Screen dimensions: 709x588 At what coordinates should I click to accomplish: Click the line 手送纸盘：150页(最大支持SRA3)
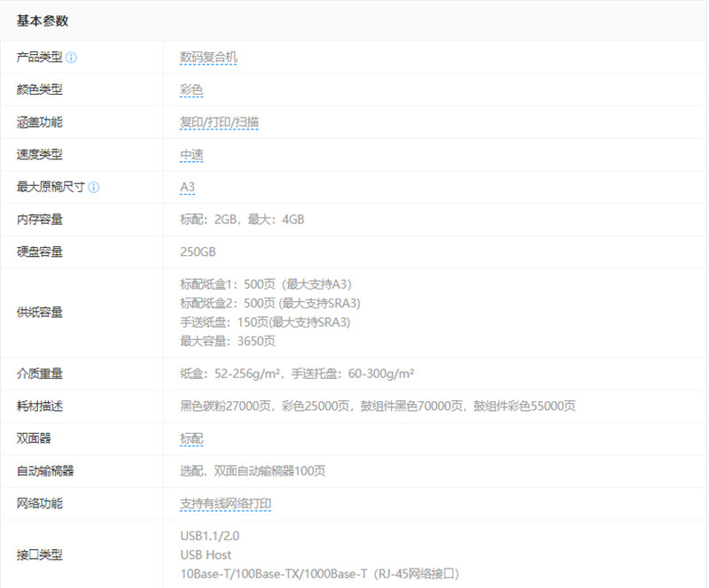click(265, 322)
